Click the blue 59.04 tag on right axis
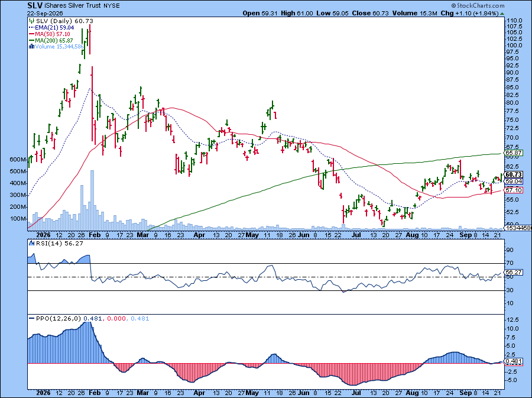The width and height of the screenshot is (532, 398). coord(514,181)
